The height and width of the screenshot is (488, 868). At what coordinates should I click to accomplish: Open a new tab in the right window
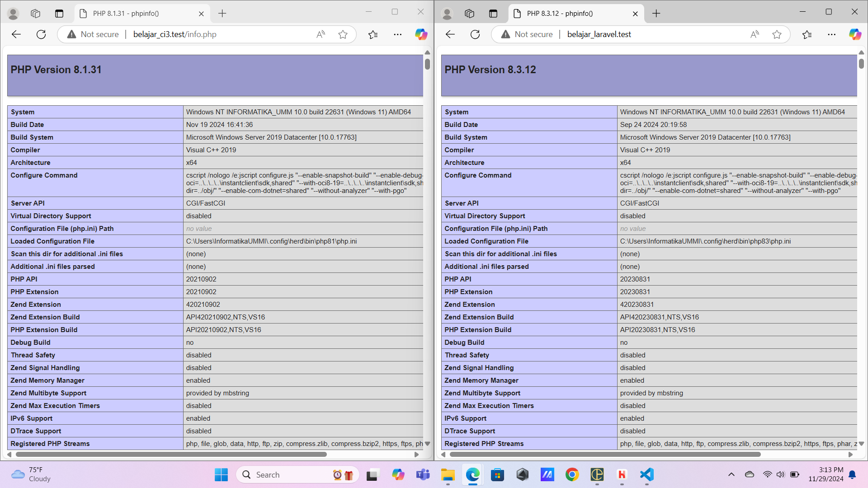point(656,14)
